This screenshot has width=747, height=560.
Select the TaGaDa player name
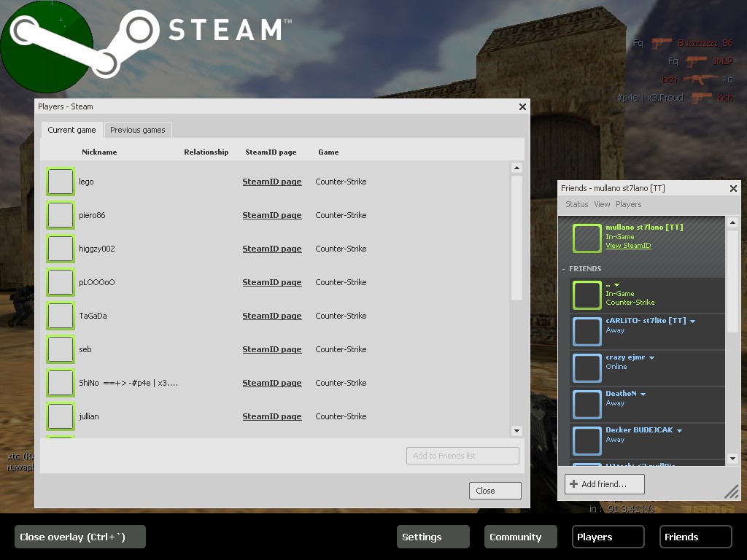click(93, 316)
